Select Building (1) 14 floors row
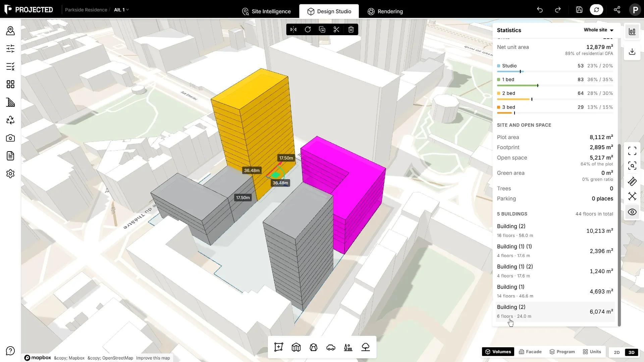Image resolution: width=644 pixels, height=362 pixels. pos(555,291)
